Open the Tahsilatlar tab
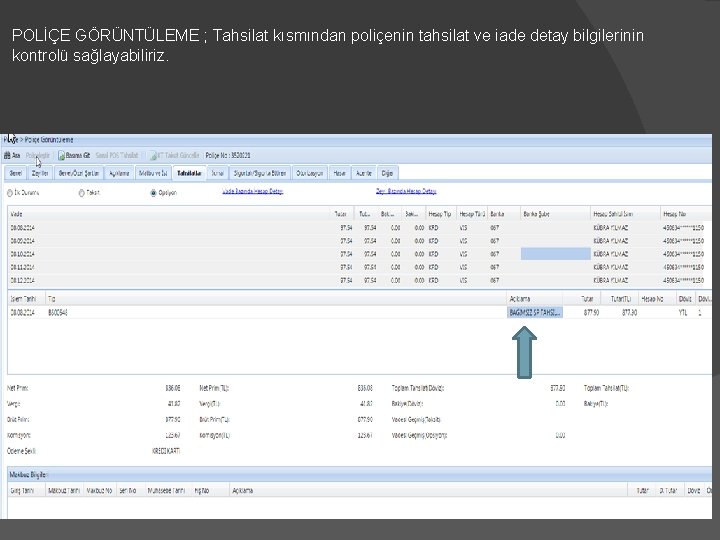The height and width of the screenshot is (540, 720). coord(189,173)
